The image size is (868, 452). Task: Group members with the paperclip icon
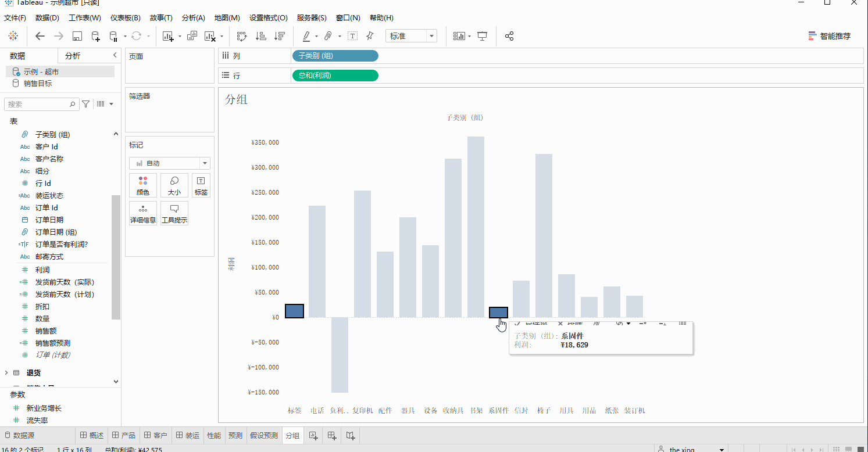(328, 36)
